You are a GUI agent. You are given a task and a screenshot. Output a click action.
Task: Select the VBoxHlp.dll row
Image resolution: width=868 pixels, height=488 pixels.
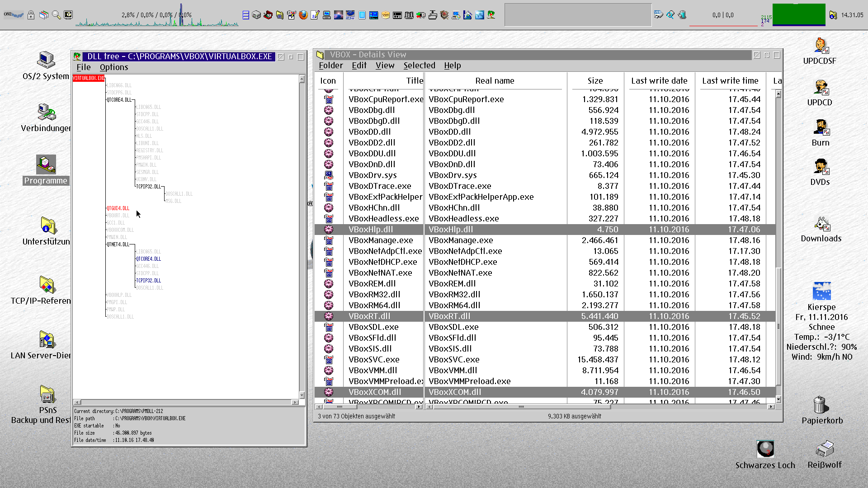pyautogui.click(x=545, y=229)
